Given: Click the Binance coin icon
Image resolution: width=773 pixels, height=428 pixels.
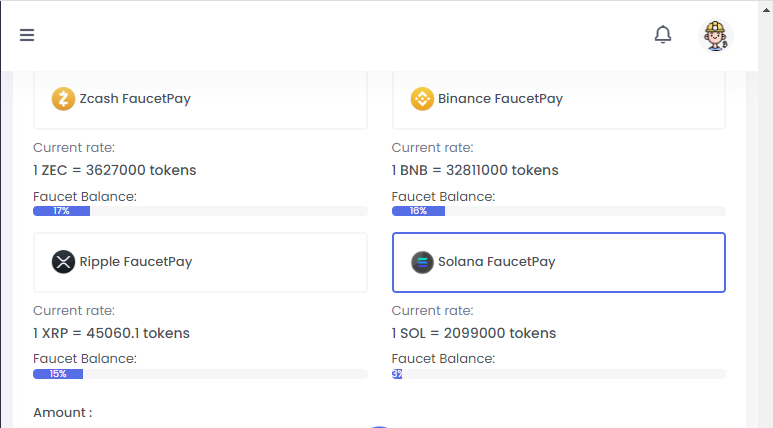Looking at the screenshot, I should click(422, 99).
